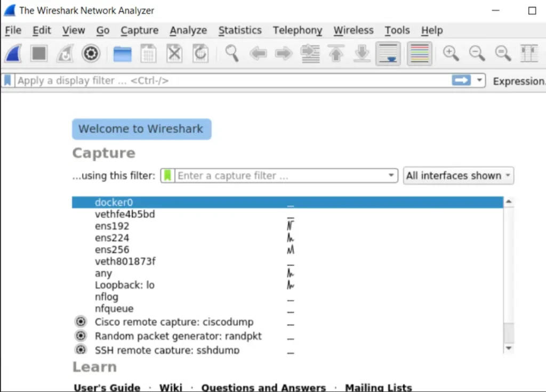Jump to first packet icon
The height and width of the screenshot is (392, 546).
click(336, 54)
